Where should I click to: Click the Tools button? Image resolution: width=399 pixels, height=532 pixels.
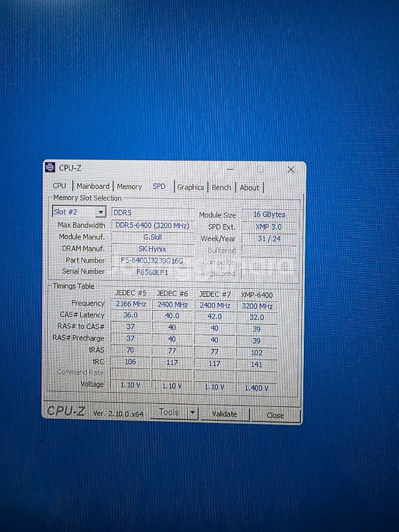(x=169, y=412)
